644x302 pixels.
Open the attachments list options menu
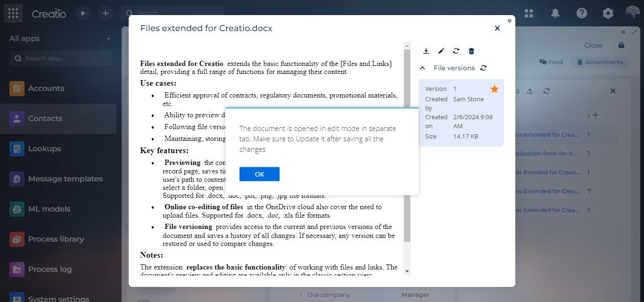[606, 114]
